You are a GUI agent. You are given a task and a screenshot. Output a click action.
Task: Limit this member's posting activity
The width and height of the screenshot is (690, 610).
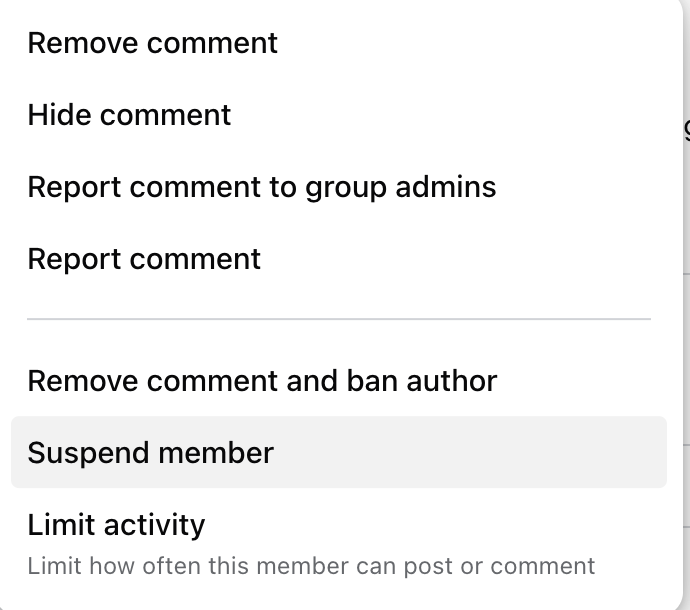tap(116, 525)
